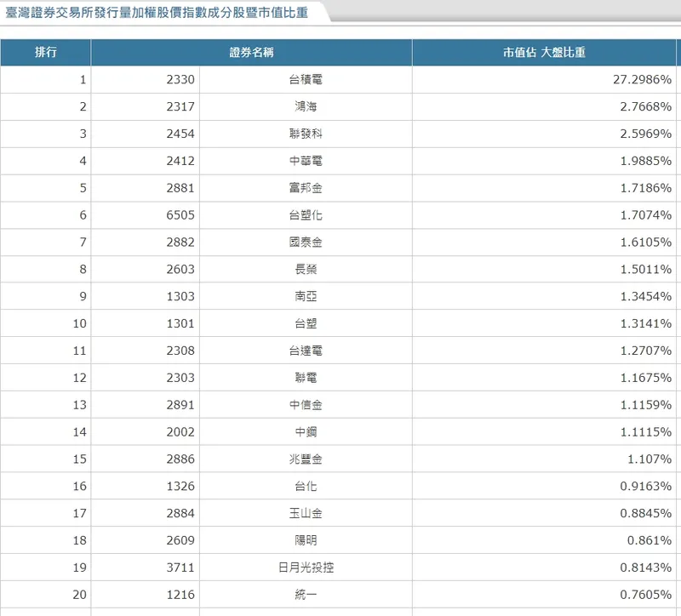Select stock code 2330
This screenshot has width=681, height=616.
(180, 79)
